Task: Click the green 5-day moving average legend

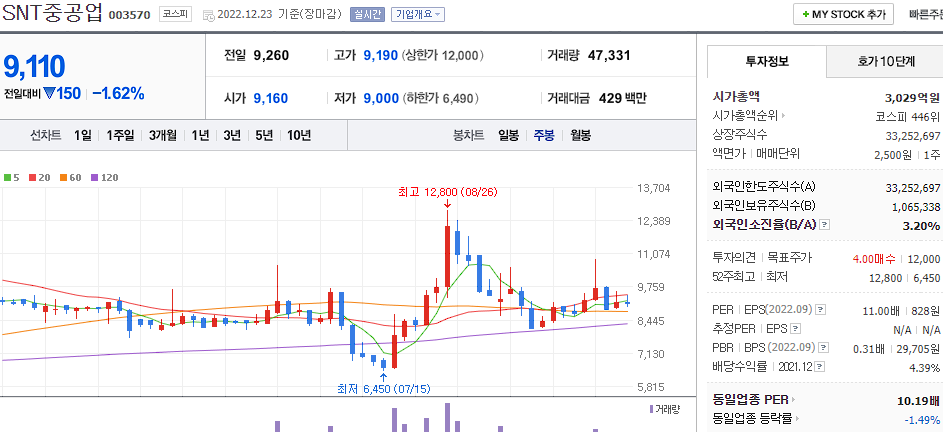Action: click(11, 177)
